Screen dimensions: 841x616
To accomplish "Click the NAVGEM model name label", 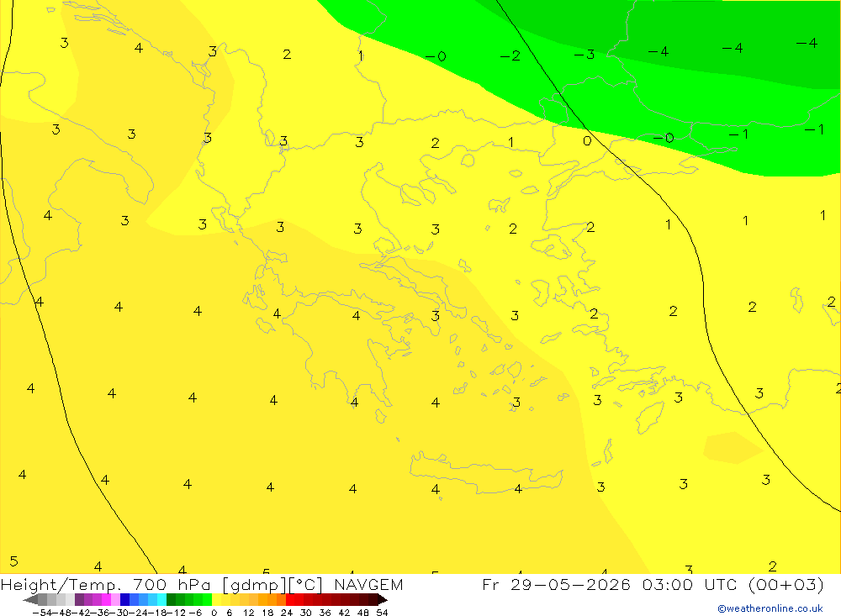I will (x=368, y=585).
